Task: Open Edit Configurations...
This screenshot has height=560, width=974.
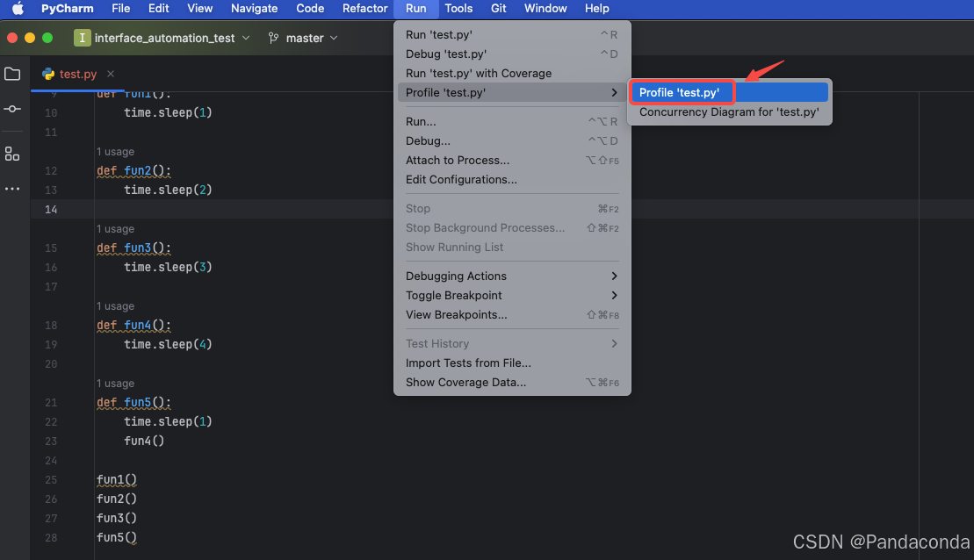Action: 512,179
